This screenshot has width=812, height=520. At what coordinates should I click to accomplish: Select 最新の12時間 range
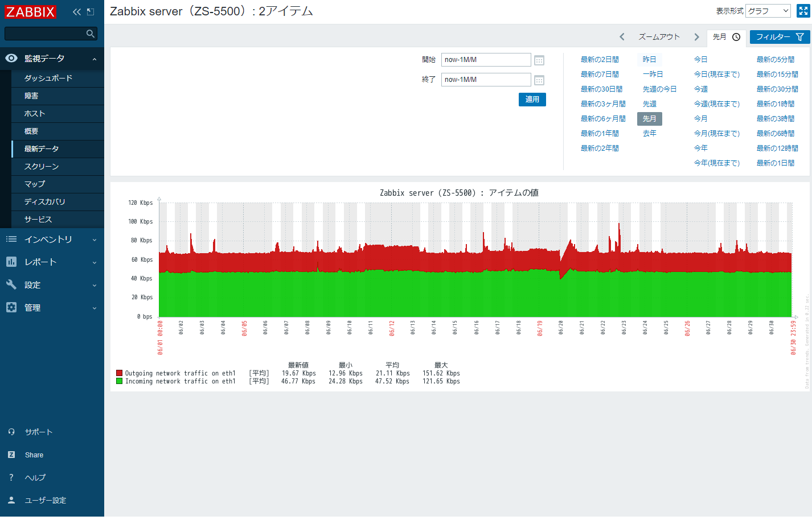click(x=777, y=148)
